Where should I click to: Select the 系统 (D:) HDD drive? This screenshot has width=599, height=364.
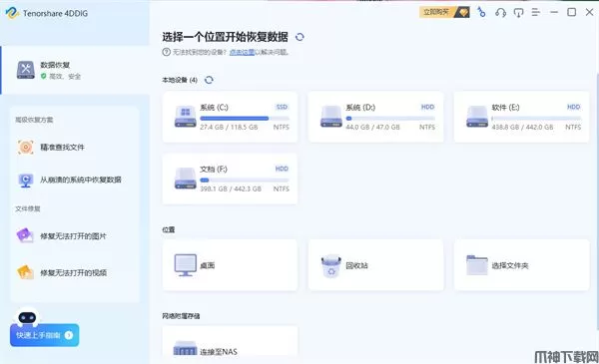pos(376,117)
